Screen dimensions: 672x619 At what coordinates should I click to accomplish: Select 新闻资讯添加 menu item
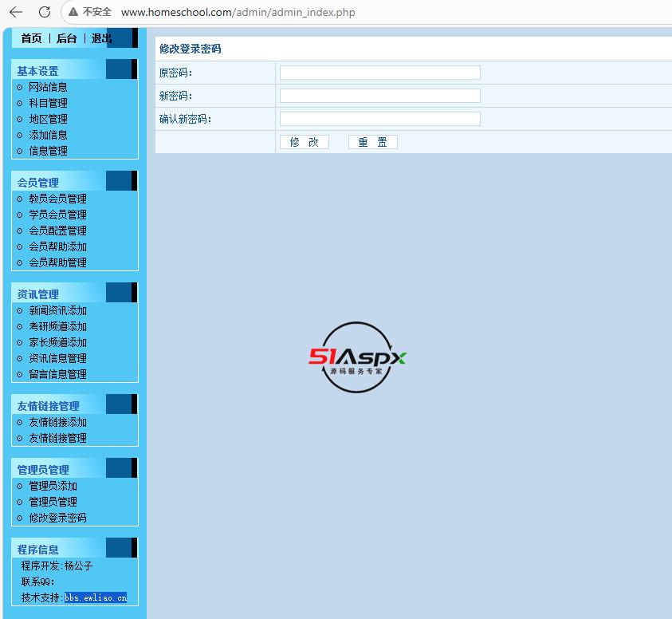tap(57, 310)
